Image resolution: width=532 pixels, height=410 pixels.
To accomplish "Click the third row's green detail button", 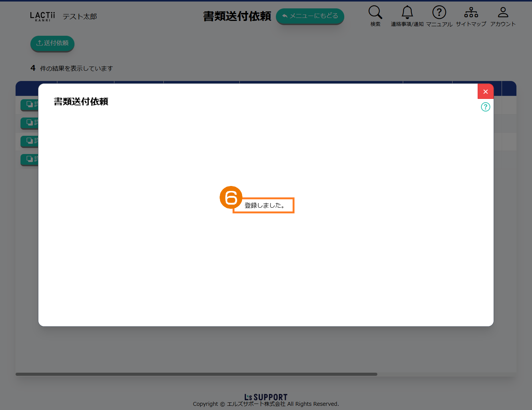I will click(30, 141).
